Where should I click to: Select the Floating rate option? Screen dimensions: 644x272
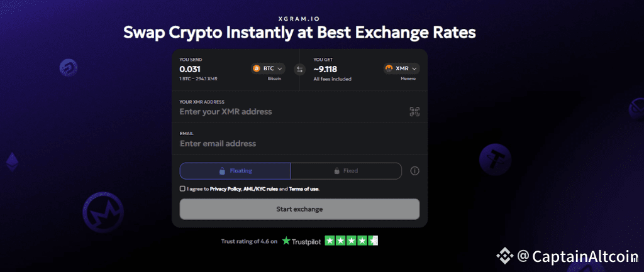click(235, 171)
